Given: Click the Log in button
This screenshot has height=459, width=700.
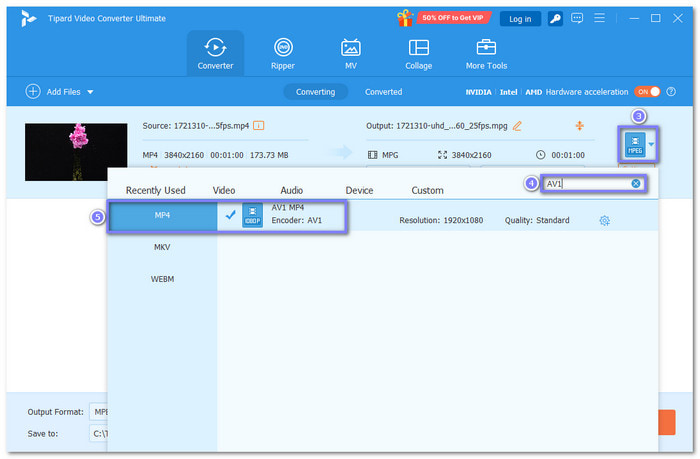Looking at the screenshot, I should pos(520,19).
